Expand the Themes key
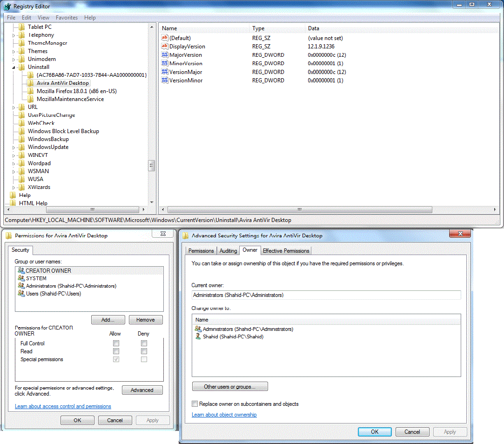The image size is (504, 444). click(x=13, y=52)
